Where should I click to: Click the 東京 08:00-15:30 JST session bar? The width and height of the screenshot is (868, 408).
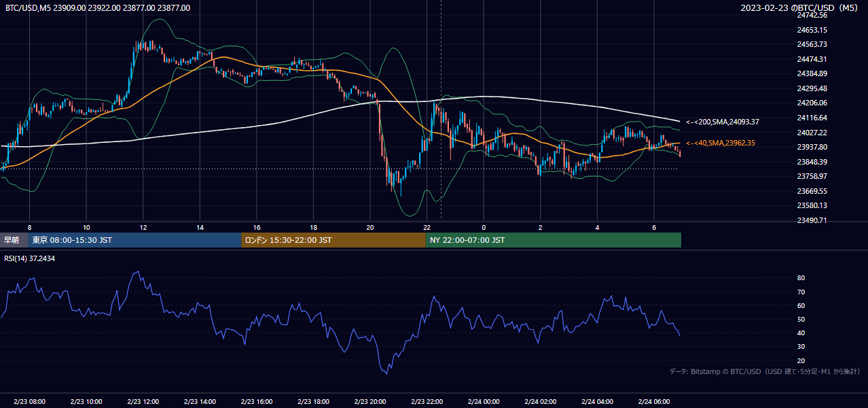pyautogui.click(x=135, y=240)
